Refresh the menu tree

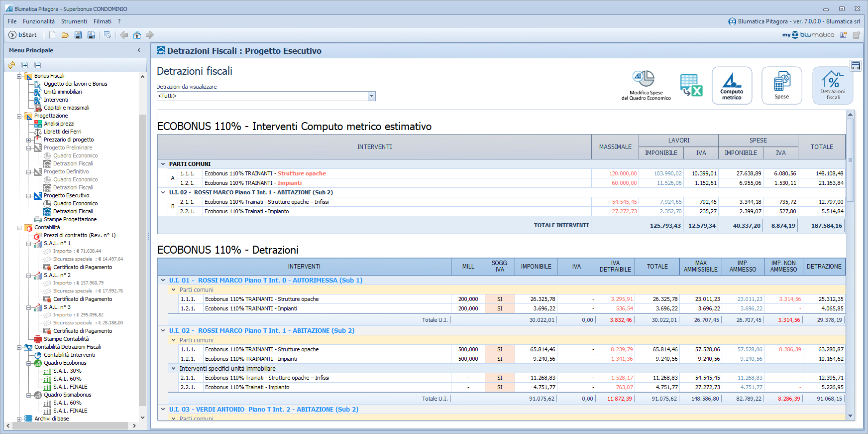coord(11,65)
